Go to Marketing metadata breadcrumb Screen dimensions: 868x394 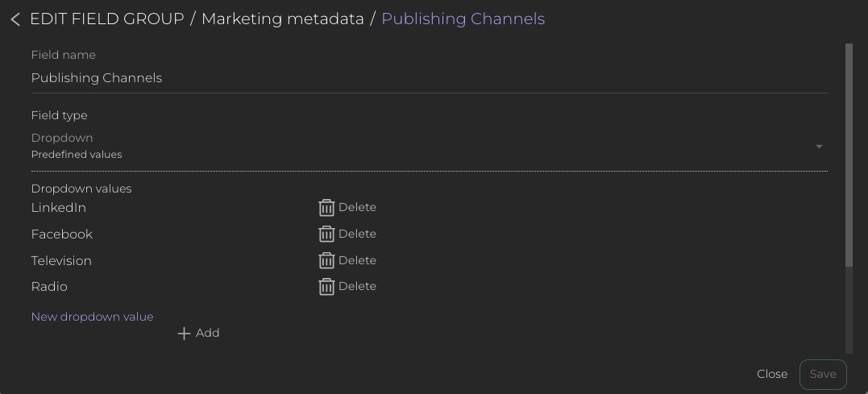coord(282,19)
